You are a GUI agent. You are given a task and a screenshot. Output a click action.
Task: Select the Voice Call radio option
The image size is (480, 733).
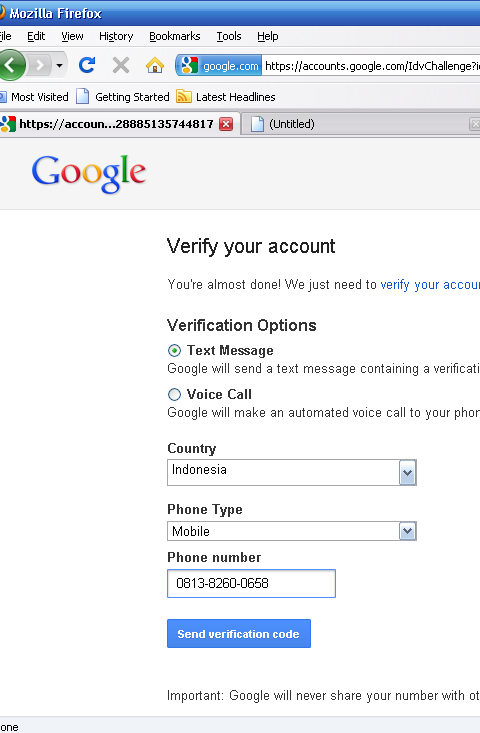[x=174, y=394]
